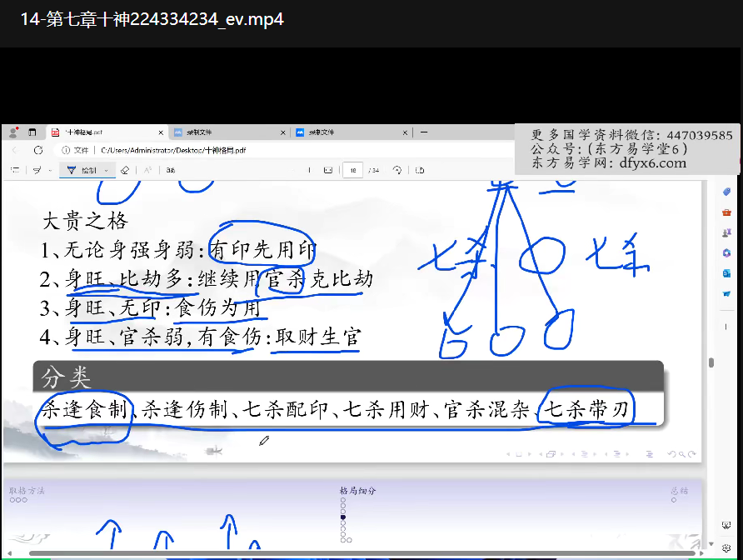
Task: Open Draw tool ink options dropdown
Action: tap(107, 170)
